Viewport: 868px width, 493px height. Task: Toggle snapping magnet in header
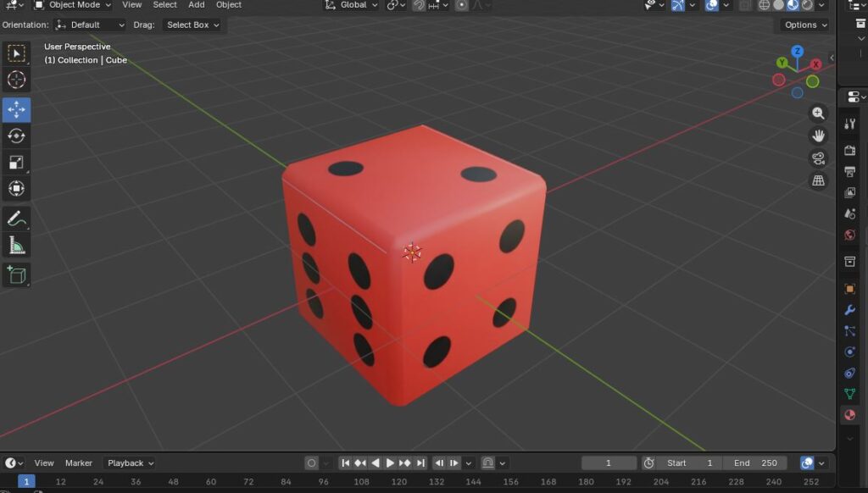pos(419,5)
